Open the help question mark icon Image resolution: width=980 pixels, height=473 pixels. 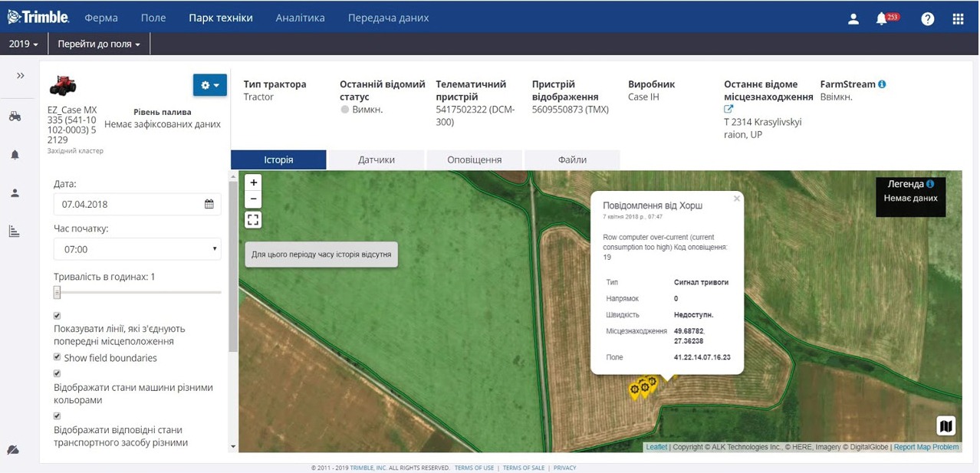click(x=927, y=19)
